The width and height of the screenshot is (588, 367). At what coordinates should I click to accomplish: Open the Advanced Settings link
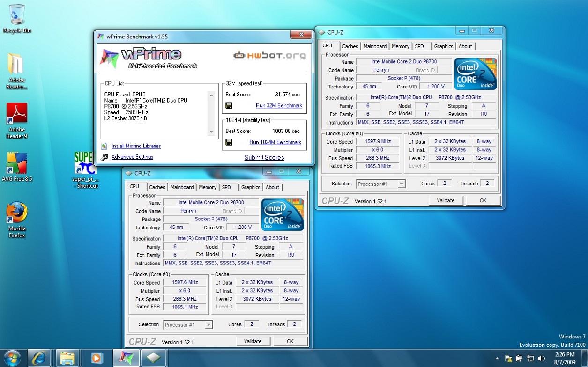(x=132, y=157)
